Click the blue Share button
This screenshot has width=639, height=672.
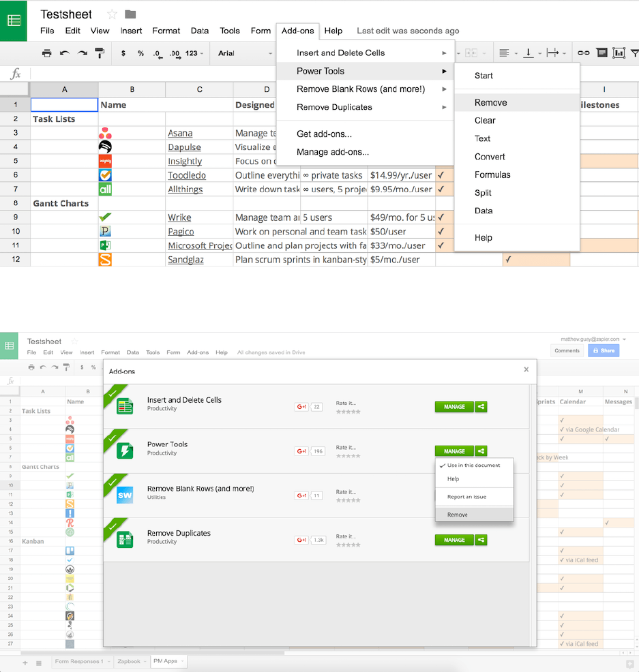point(604,350)
